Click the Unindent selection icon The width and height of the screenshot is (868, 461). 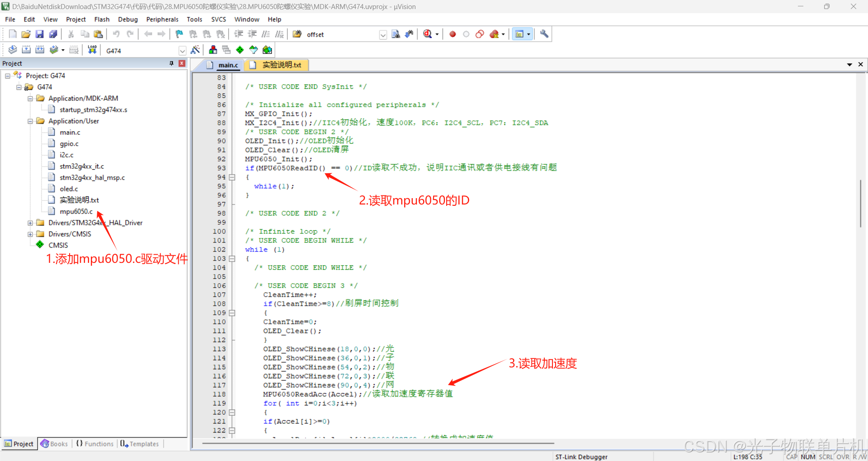click(252, 34)
